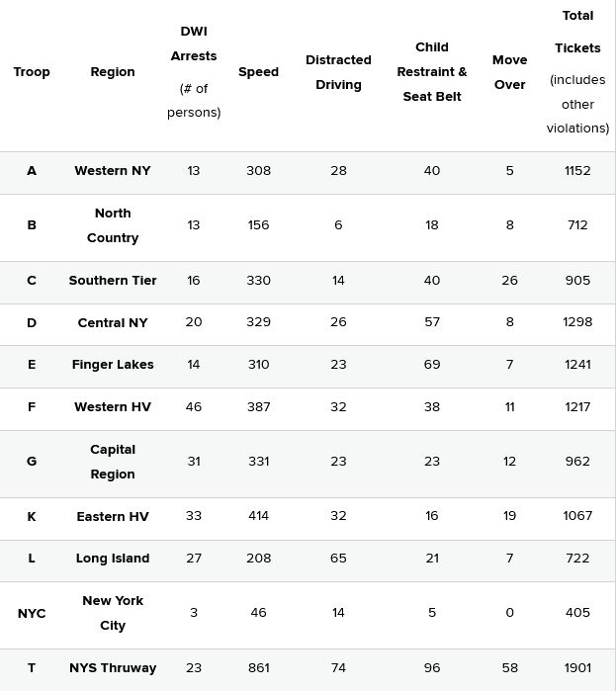Image resolution: width=616 pixels, height=691 pixels.
Task: Click the Region column header
Action: tap(113, 72)
